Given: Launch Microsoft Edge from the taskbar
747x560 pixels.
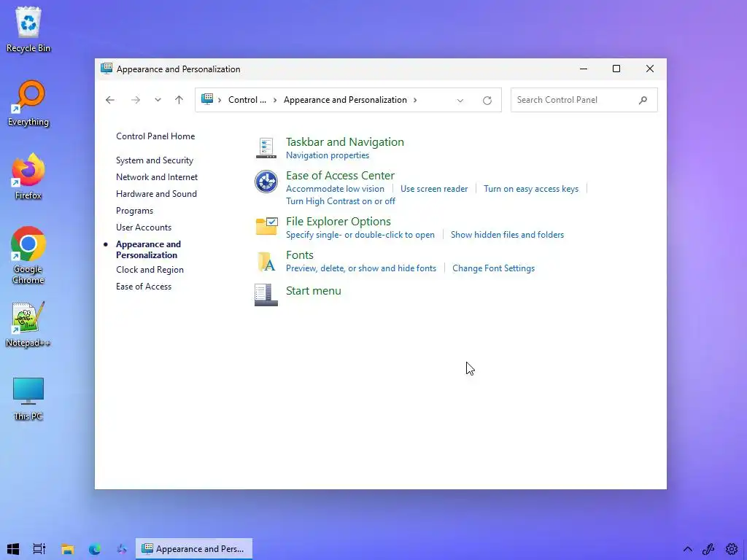Looking at the screenshot, I should [x=95, y=549].
